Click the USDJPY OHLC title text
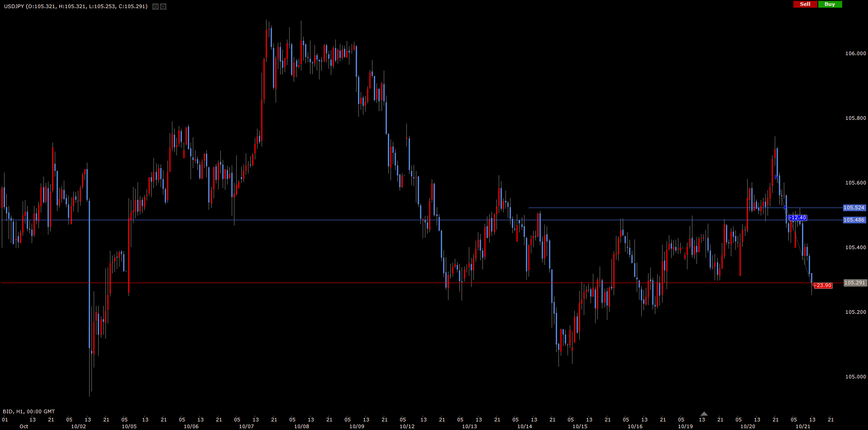The width and height of the screenshot is (868, 430). (76, 6)
